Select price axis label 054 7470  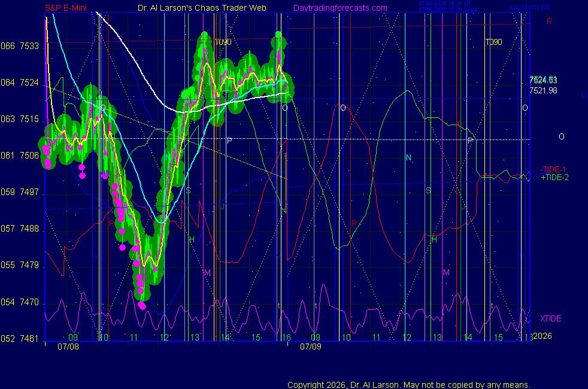pyautogui.click(x=20, y=302)
